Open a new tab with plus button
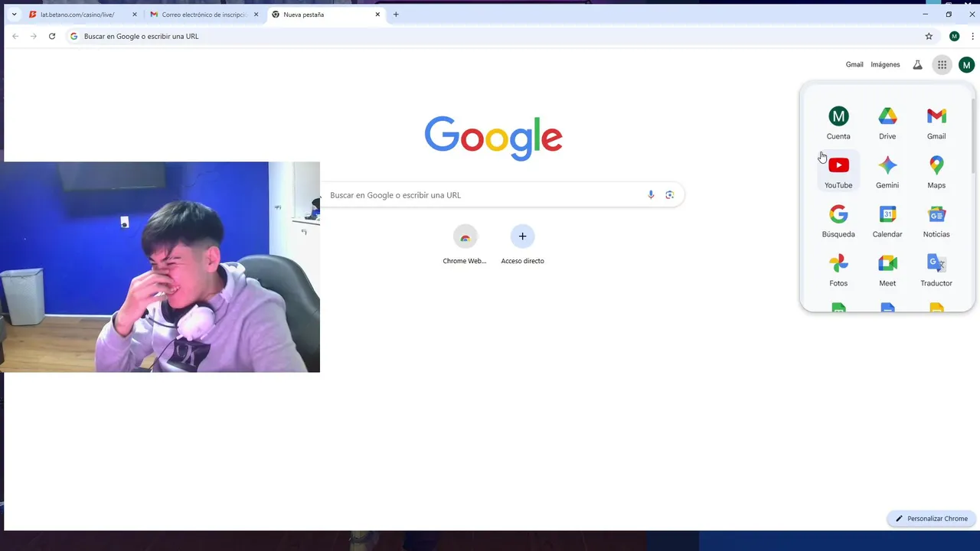980x551 pixels. [x=396, y=15]
